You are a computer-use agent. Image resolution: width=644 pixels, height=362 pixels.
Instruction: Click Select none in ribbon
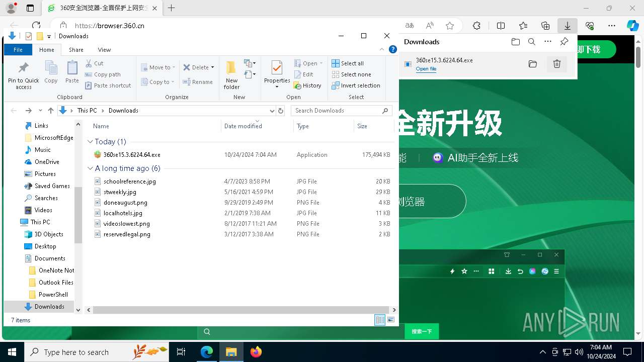[351, 74]
